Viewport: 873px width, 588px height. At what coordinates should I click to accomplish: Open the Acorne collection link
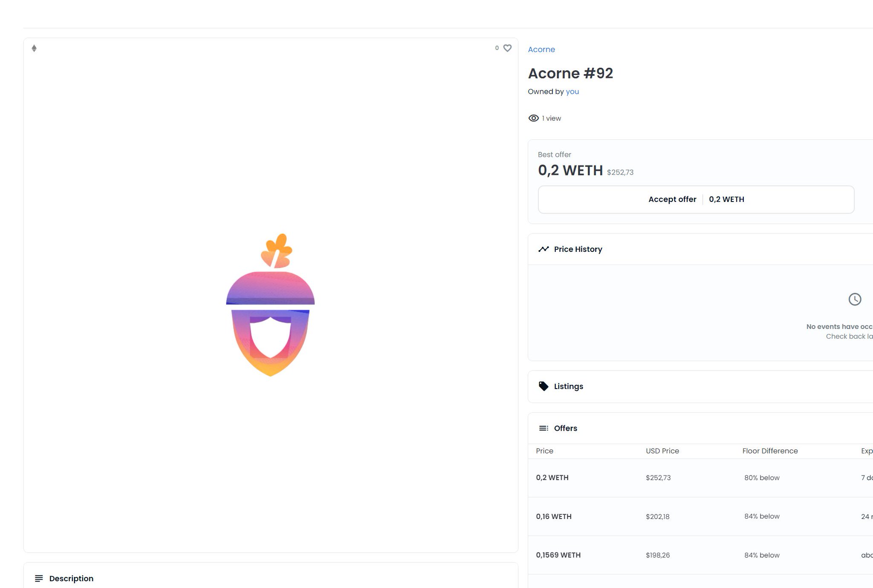541,49
